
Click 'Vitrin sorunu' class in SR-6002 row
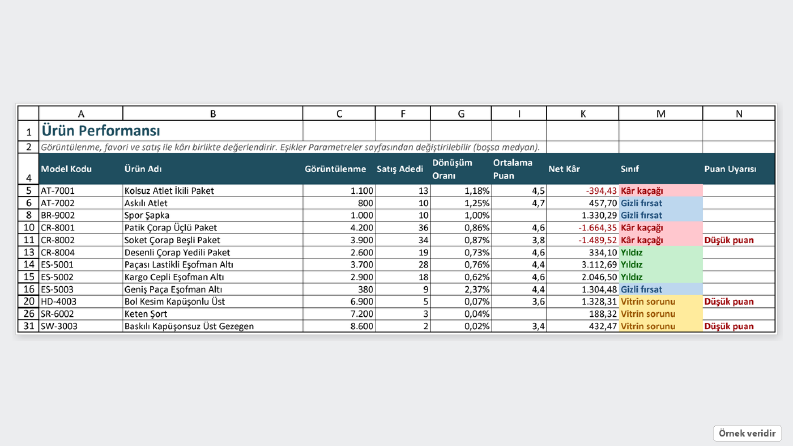click(x=660, y=314)
